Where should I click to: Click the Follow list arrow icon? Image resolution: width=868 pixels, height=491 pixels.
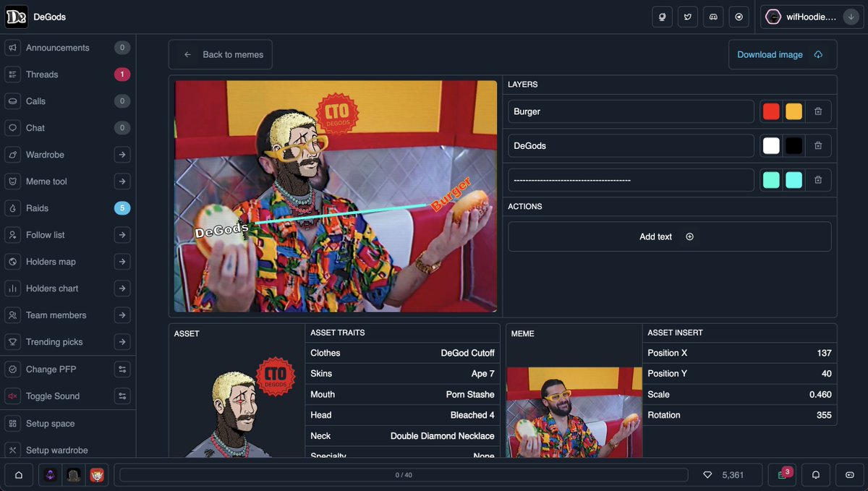122,235
